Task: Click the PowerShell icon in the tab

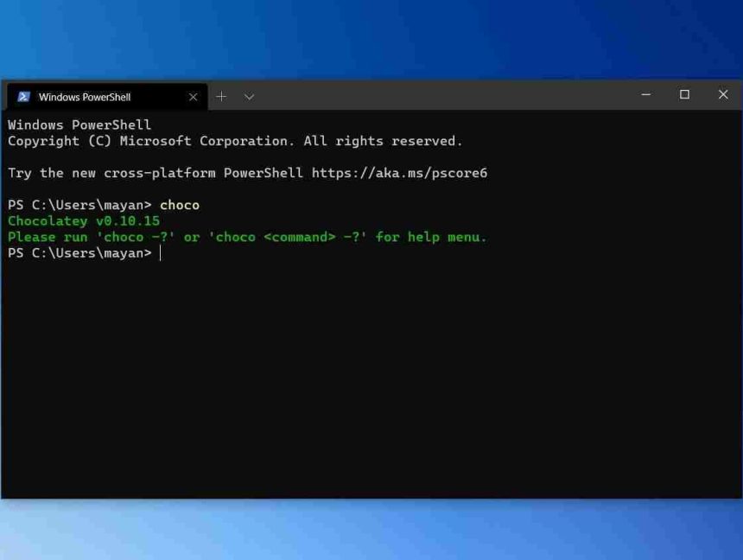Action: coord(23,97)
